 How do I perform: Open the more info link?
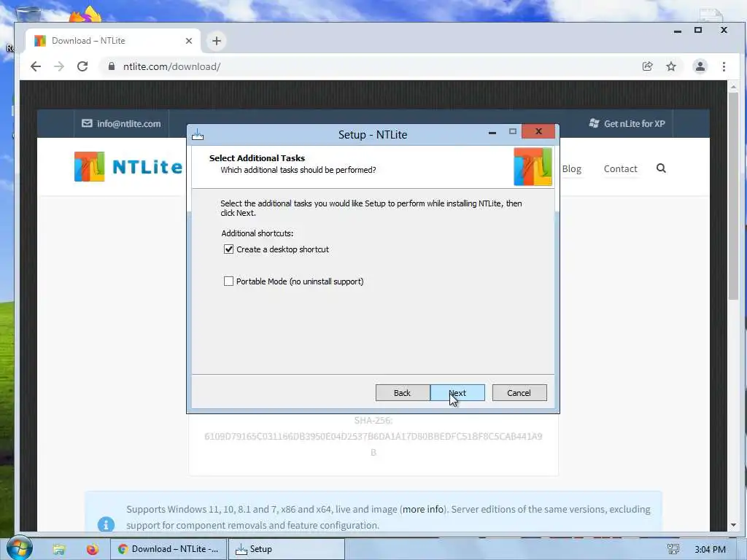(x=423, y=509)
